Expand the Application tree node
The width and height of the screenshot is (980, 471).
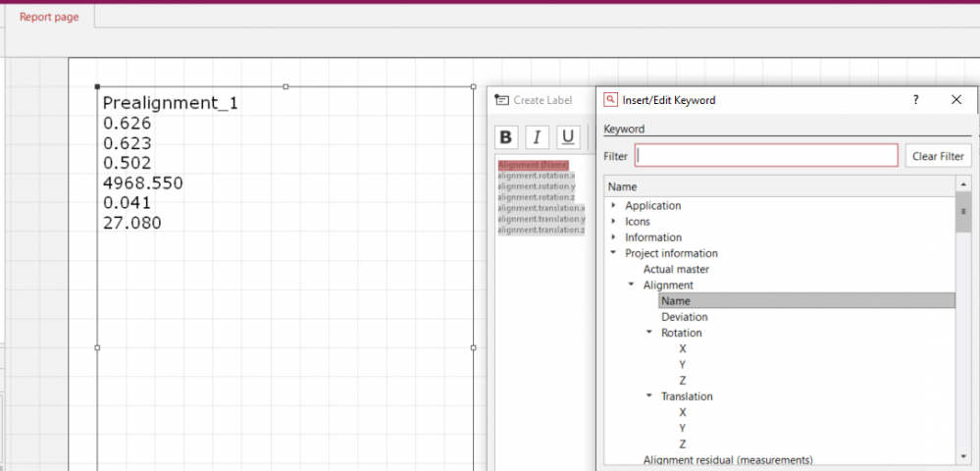[614, 206]
